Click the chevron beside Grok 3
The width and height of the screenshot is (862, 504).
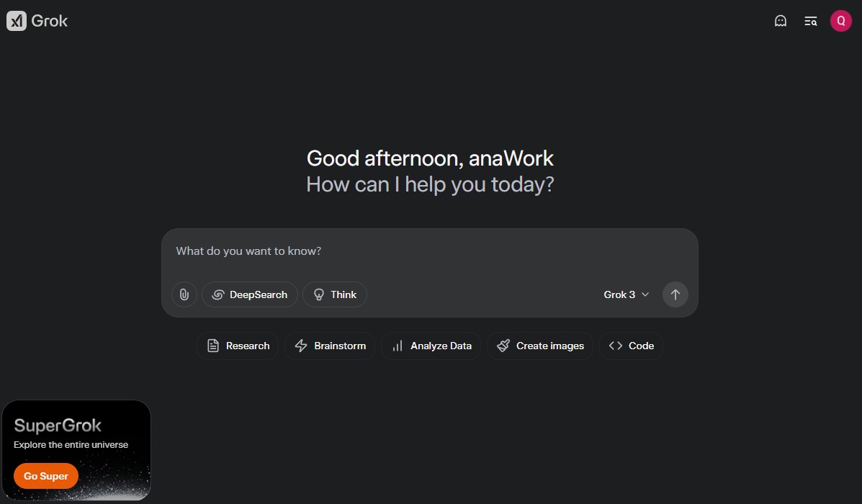click(645, 294)
